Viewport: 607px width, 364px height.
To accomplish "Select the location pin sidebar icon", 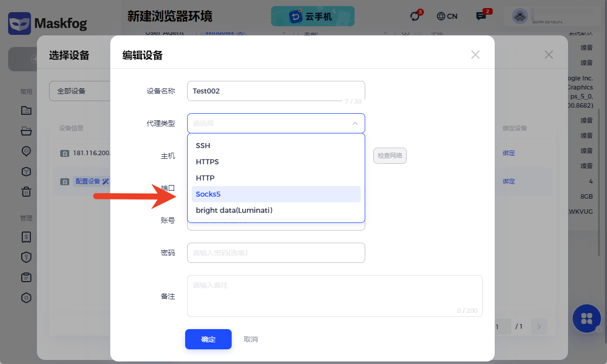I will pos(26,151).
